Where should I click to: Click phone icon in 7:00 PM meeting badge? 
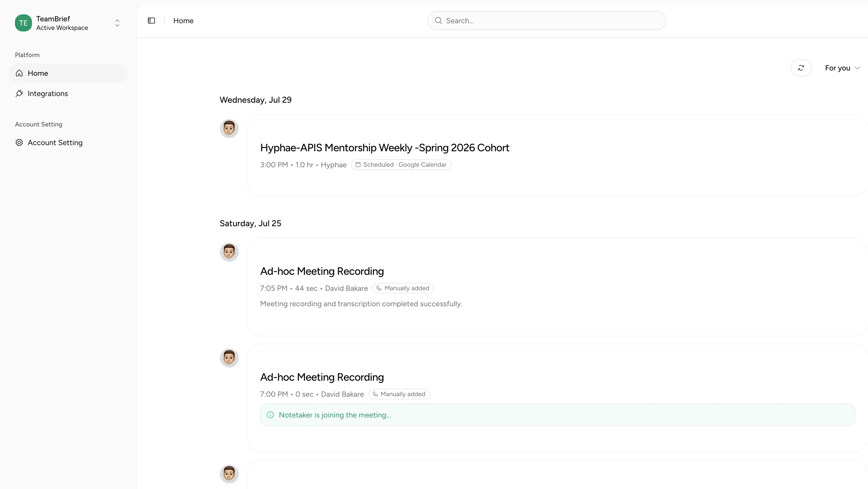(375, 394)
